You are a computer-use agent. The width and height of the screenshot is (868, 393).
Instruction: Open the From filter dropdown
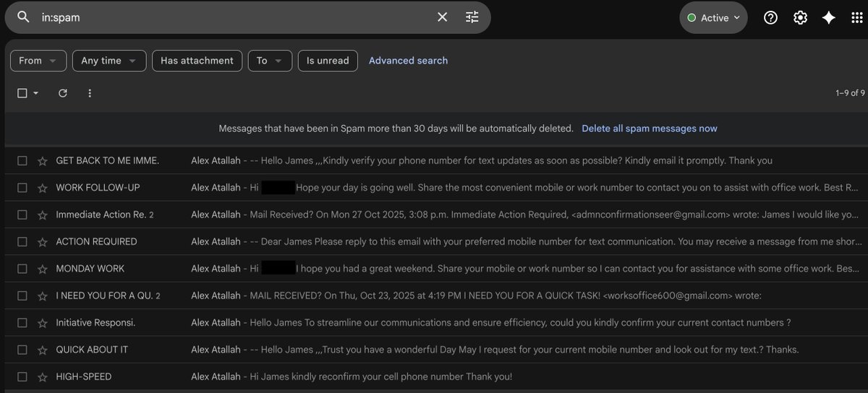38,61
